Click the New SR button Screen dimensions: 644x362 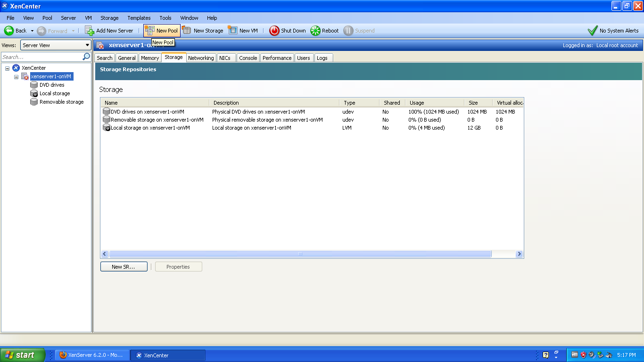pyautogui.click(x=124, y=266)
